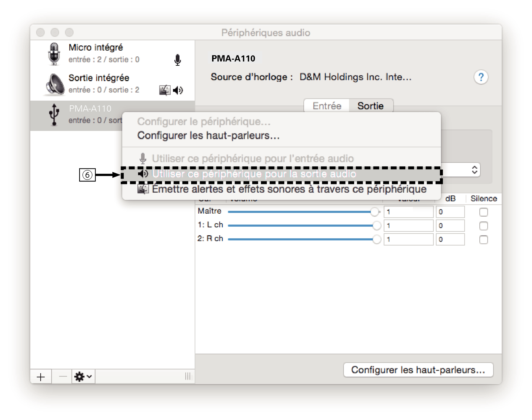The image size is (532, 420).
Task: Click Configurer les haut-parleurs in the context menu
Action: pyautogui.click(x=208, y=136)
